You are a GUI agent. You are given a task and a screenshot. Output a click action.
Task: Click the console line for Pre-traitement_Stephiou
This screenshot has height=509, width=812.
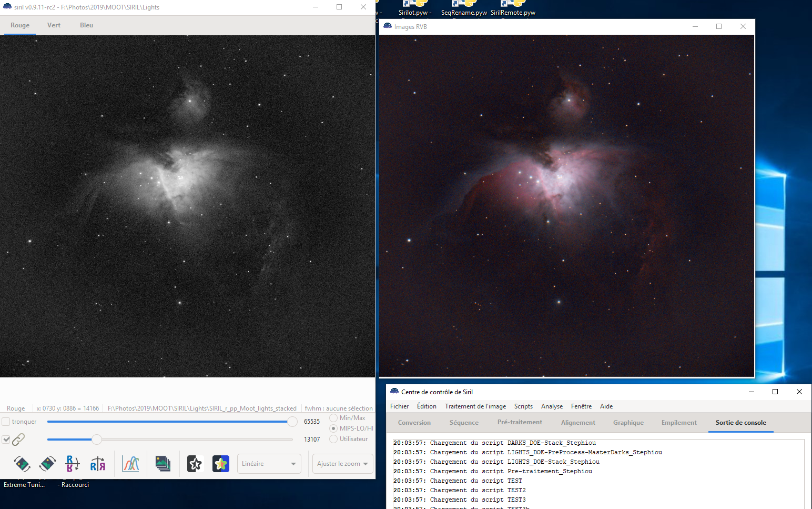pos(492,471)
